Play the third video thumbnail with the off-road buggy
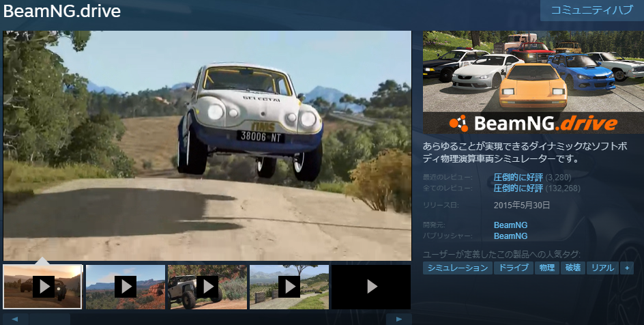The image size is (644, 325). point(207,287)
